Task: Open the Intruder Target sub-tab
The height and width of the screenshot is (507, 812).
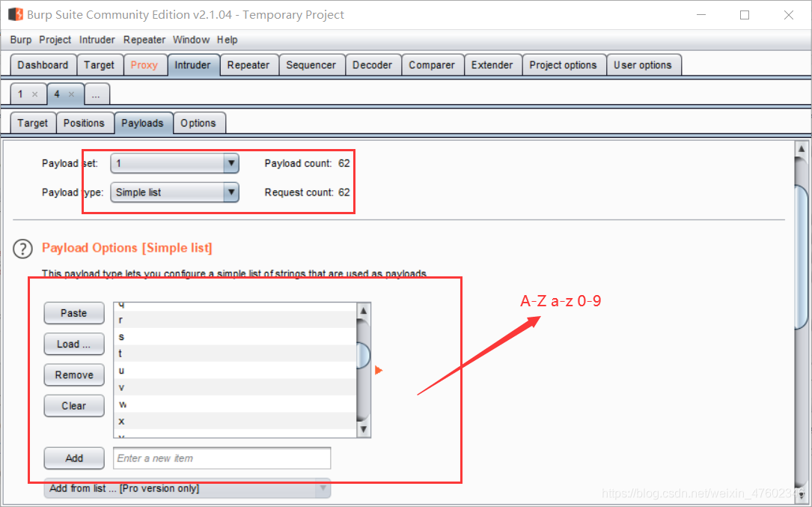Action: (x=33, y=123)
